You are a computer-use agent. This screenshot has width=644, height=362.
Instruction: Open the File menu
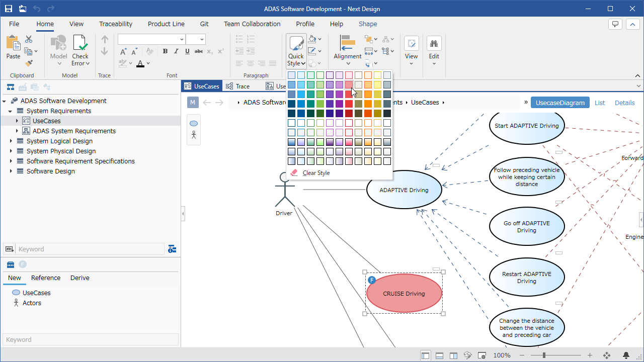(x=14, y=24)
